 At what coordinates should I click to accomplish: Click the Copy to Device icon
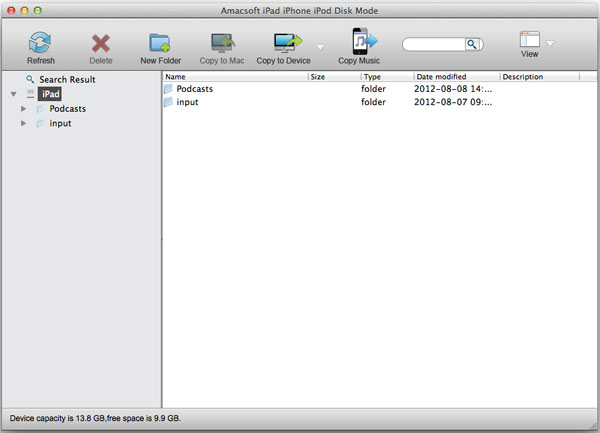pyautogui.click(x=288, y=42)
